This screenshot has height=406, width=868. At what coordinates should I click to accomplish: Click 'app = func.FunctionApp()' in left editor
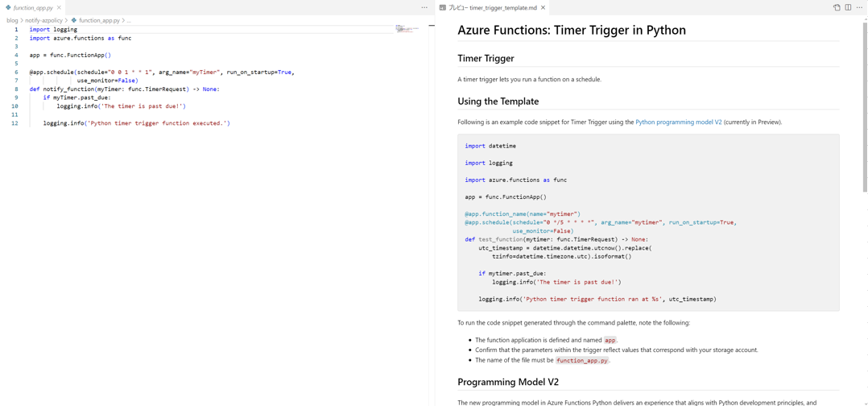click(70, 55)
